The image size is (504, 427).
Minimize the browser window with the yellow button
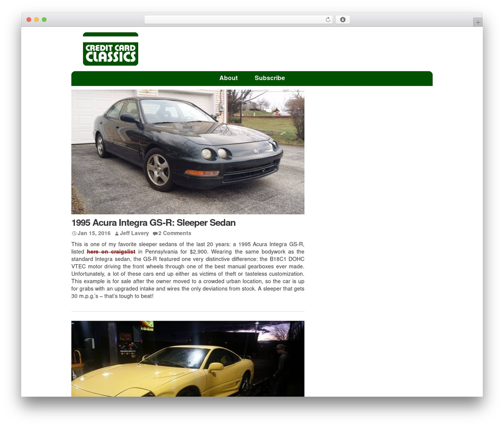point(37,20)
